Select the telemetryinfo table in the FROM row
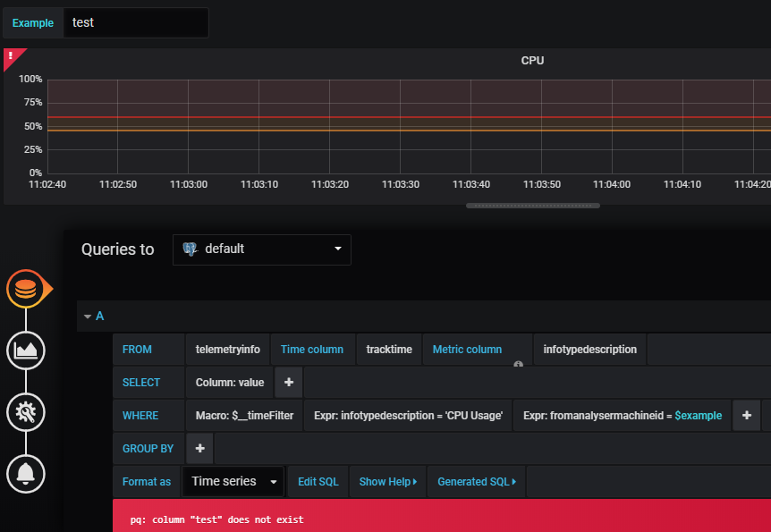 tap(226, 349)
